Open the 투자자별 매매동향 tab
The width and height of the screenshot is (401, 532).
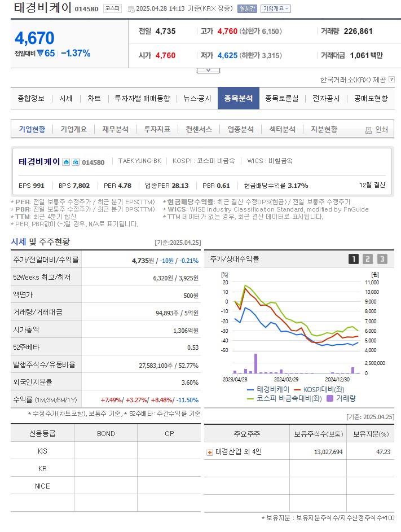pos(142,98)
